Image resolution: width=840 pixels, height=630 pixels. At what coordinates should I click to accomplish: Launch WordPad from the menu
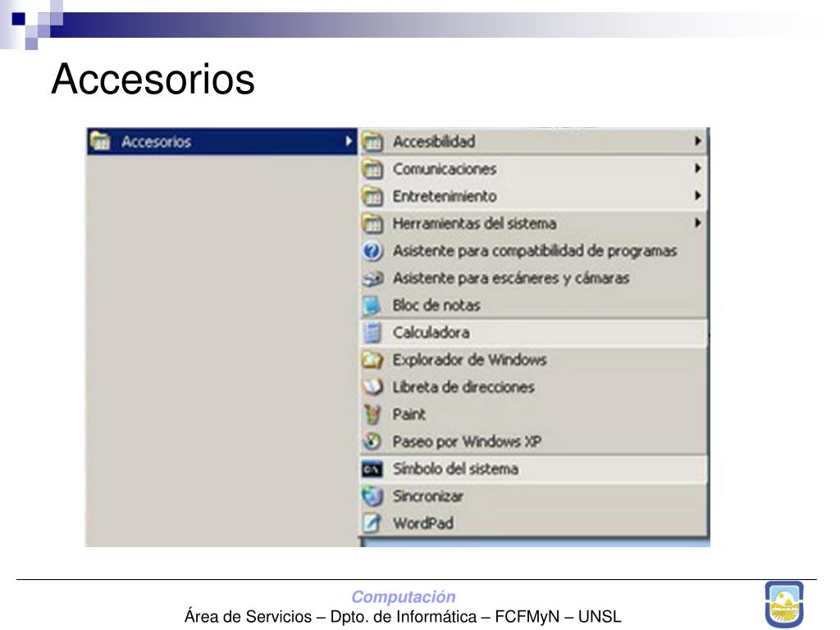(533, 523)
